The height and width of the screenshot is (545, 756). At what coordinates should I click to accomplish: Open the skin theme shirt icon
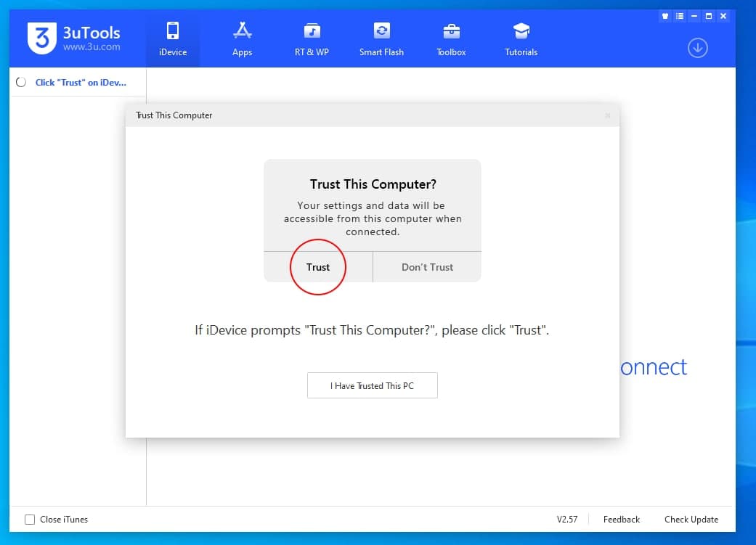point(664,16)
